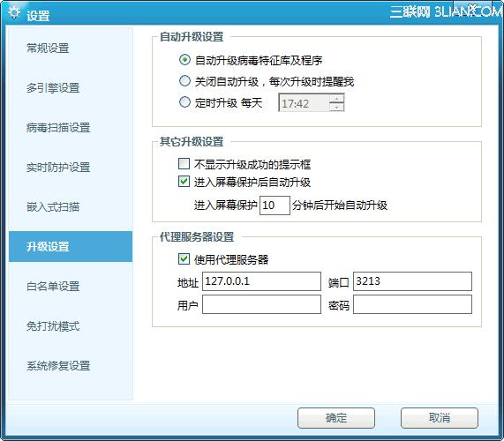Click the 取消 button
The image size is (504, 441).
click(x=440, y=418)
